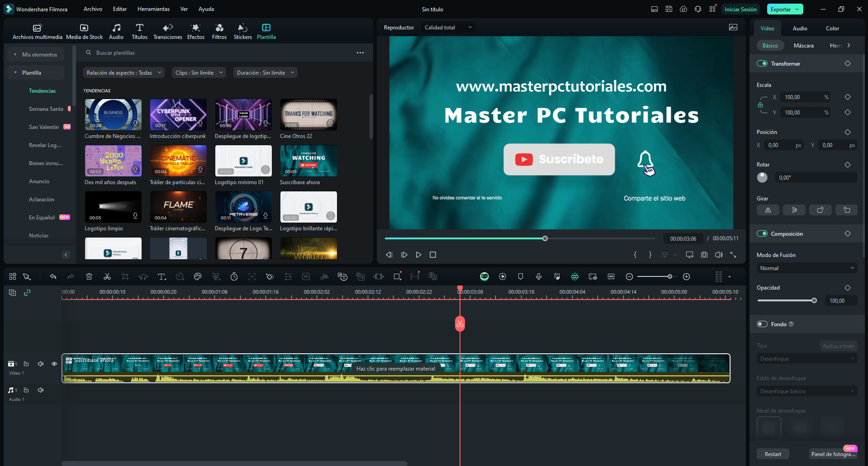Click the Restart button
868x466 pixels.
click(773, 454)
